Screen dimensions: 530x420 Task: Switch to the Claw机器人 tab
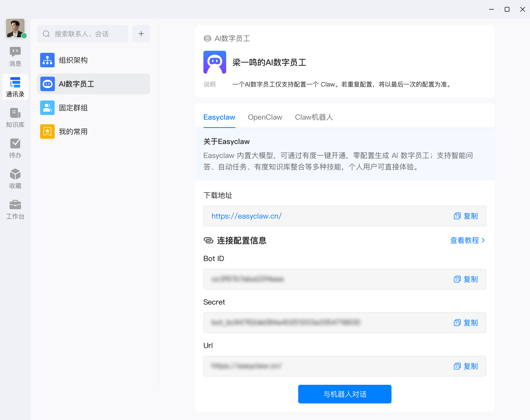click(314, 117)
